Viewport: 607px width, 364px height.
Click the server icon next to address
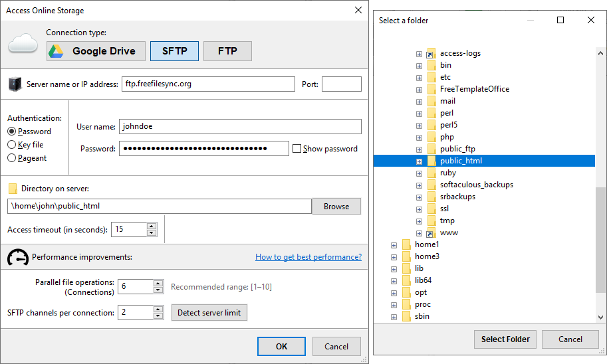(15, 84)
